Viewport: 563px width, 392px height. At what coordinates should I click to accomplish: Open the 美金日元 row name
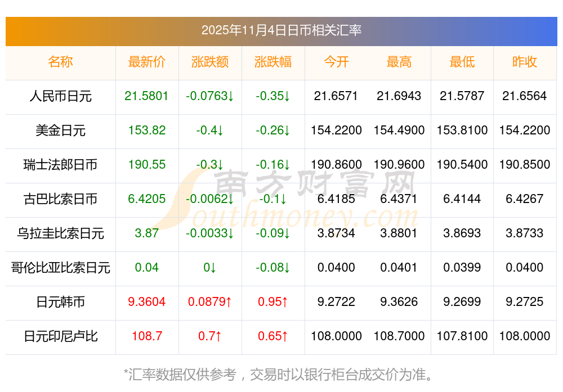pyautogui.click(x=60, y=130)
